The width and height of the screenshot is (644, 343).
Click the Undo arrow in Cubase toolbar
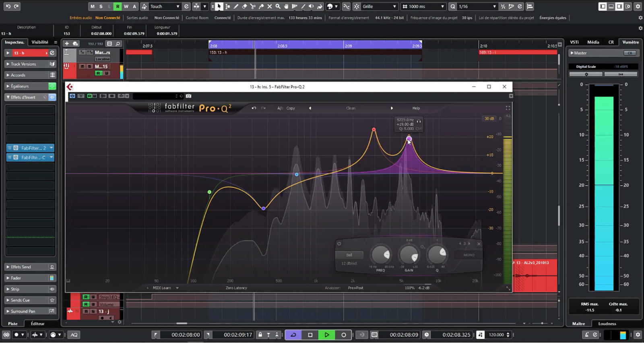(8, 6)
